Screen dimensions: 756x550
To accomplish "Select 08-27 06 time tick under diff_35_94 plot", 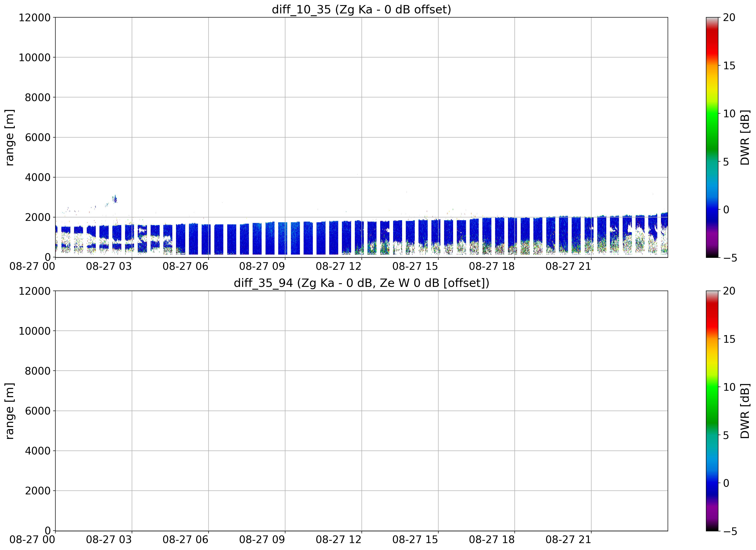I will 186,540.
